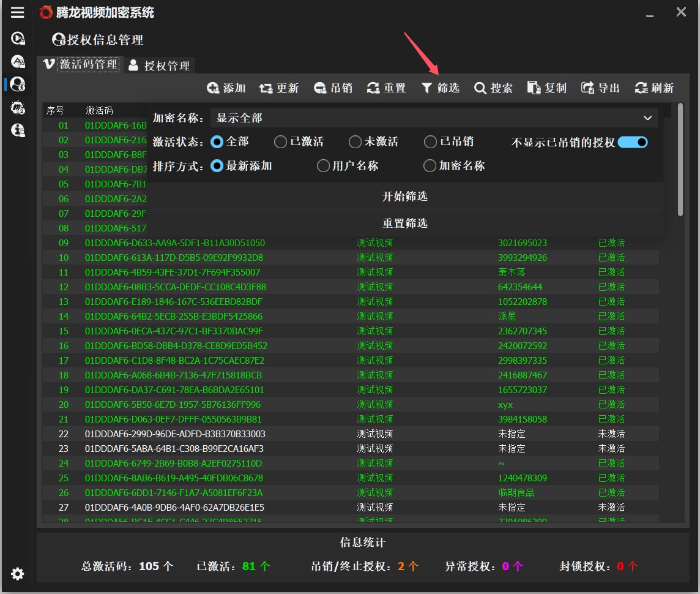Expand the 加密名称 显示全部 dropdown
Screen dimensions: 700x594
coord(434,118)
